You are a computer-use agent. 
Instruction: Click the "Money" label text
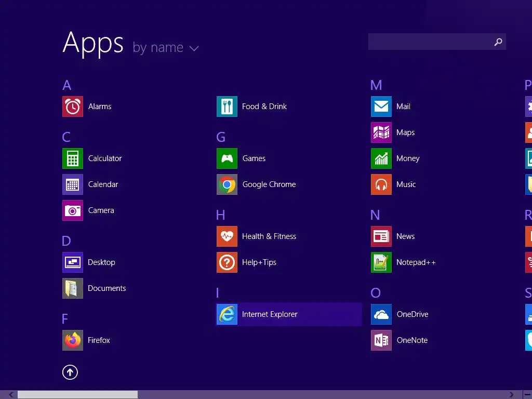(408, 158)
